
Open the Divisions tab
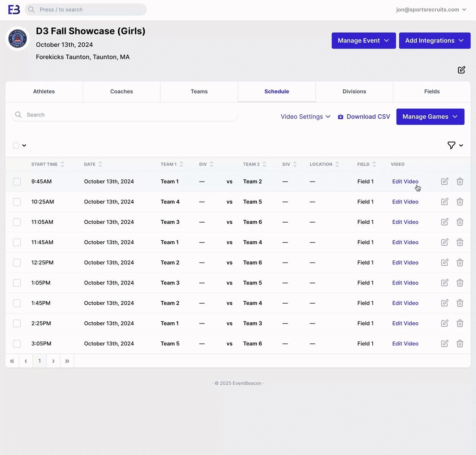tap(354, 91)
